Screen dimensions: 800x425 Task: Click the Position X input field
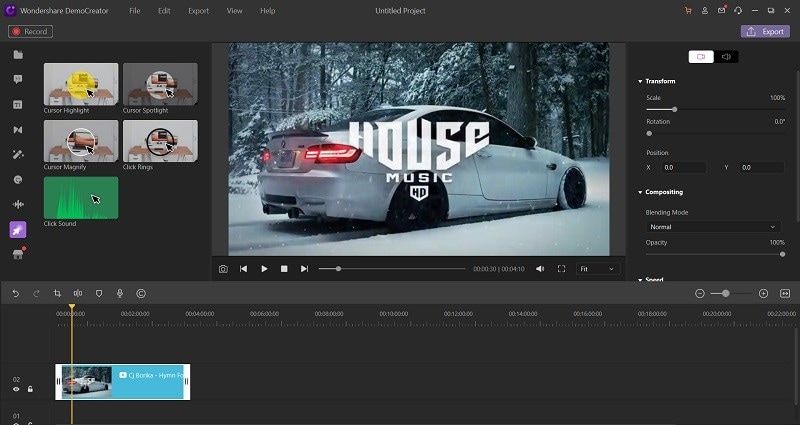(x=684, y=167)
